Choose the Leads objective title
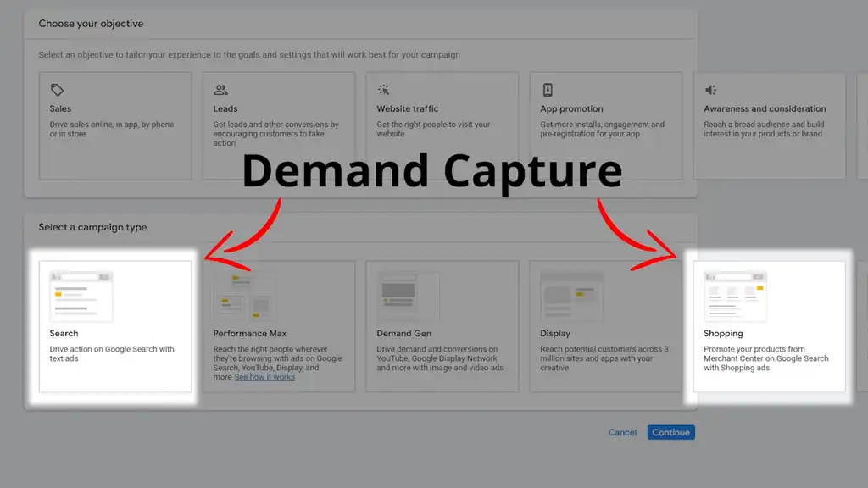 pos(225,108)
